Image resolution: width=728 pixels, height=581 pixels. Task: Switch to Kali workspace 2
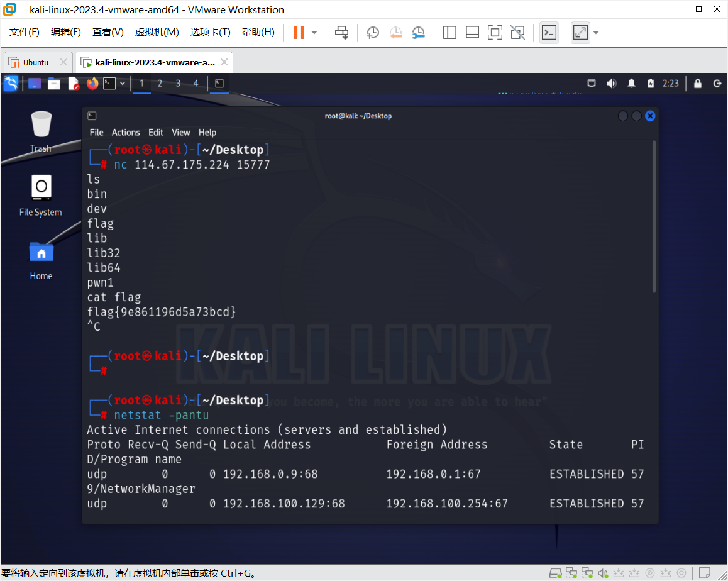pyautogui.click(x=160, y=84)
